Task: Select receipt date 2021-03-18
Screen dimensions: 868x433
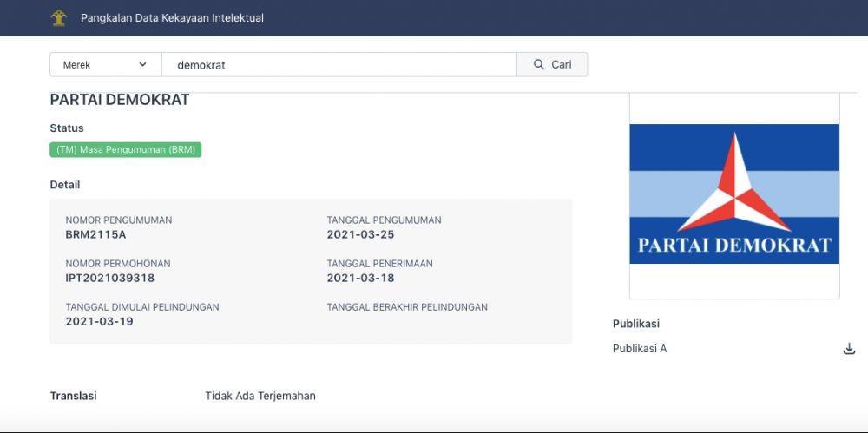Action: pos(360,278)
